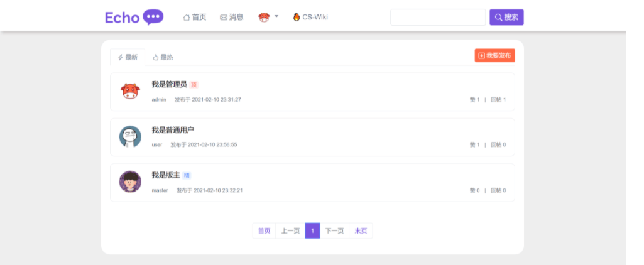
Task: Click the 我要发布 publish button
Action: [494, 56]
